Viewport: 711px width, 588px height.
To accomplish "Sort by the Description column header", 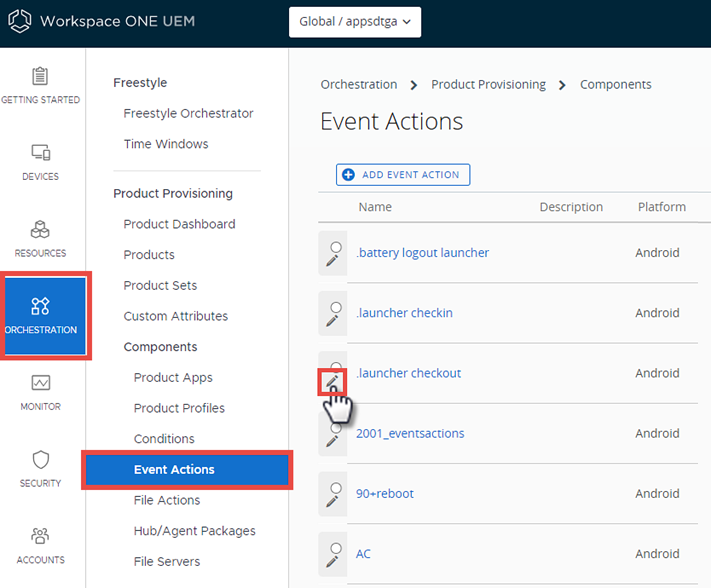I will pos(571,207).
